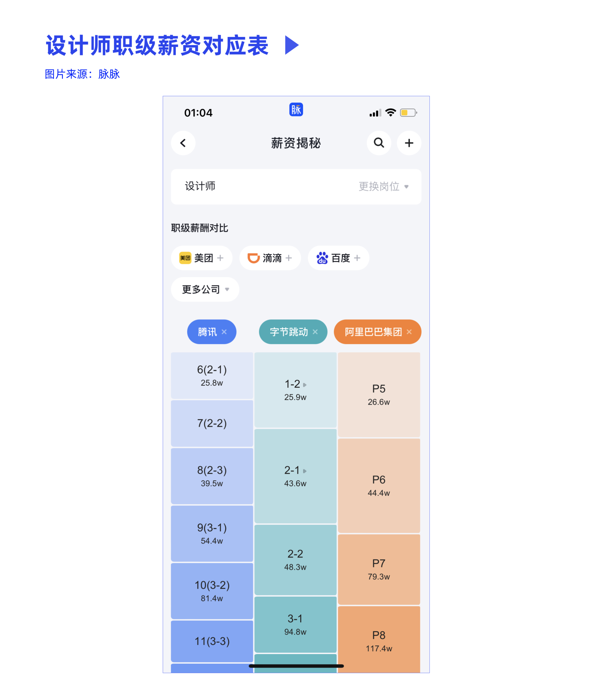Click the Baidu paw logo icon
Viewport: 592px width, 700px height.
(x=322, y=258)
